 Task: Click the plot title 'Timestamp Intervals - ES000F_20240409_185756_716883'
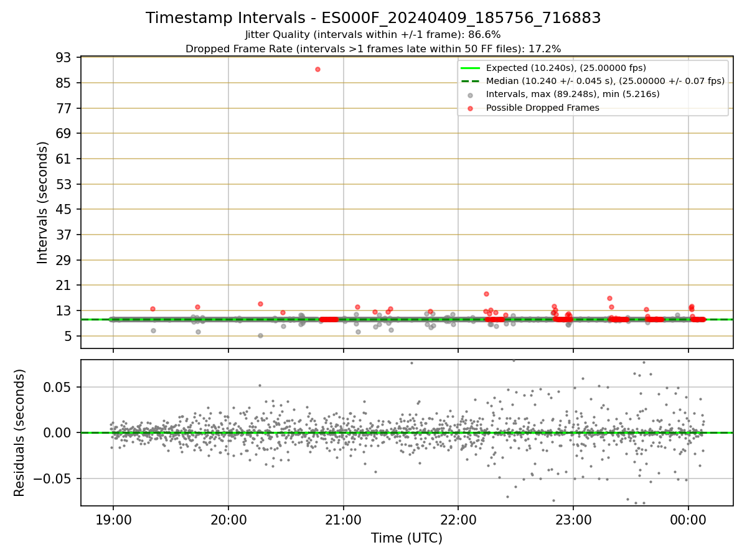click(x=374, y=18)
